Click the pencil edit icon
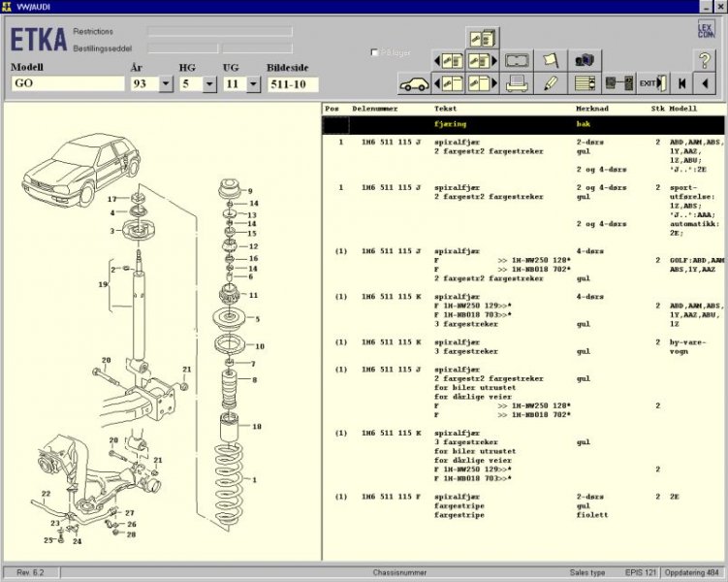 click(550, 83)
